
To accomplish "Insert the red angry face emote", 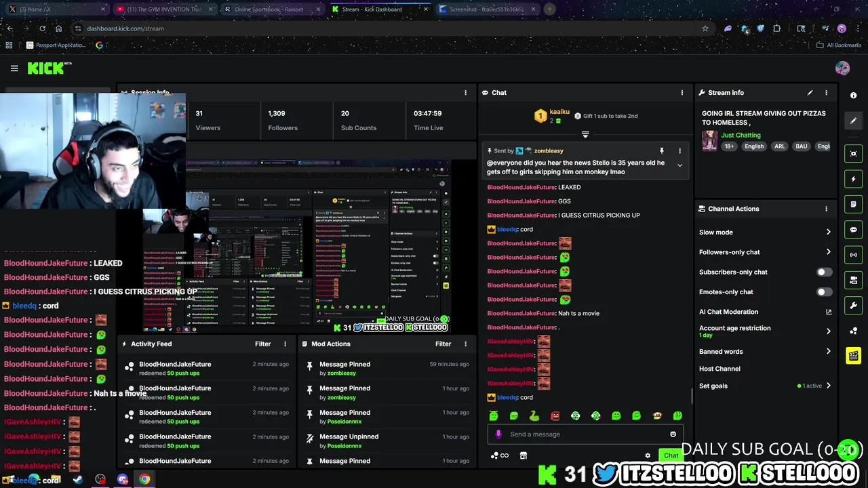I will click(x=555, y=415).
